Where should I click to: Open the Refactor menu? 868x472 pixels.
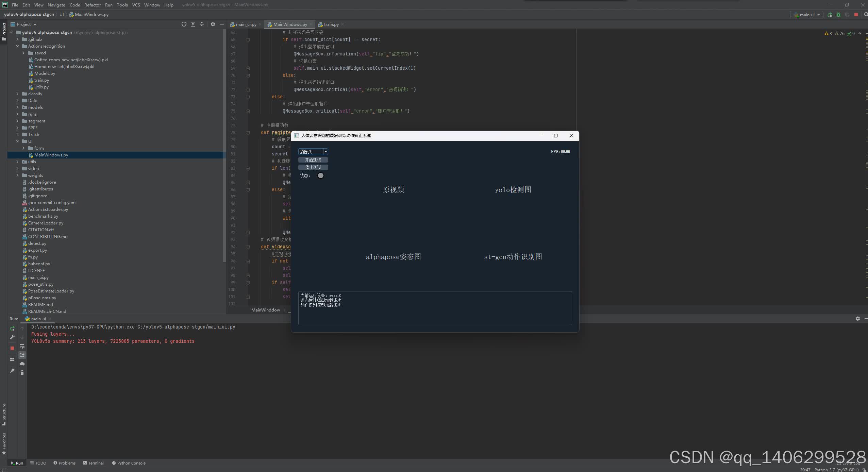point(92,5)
